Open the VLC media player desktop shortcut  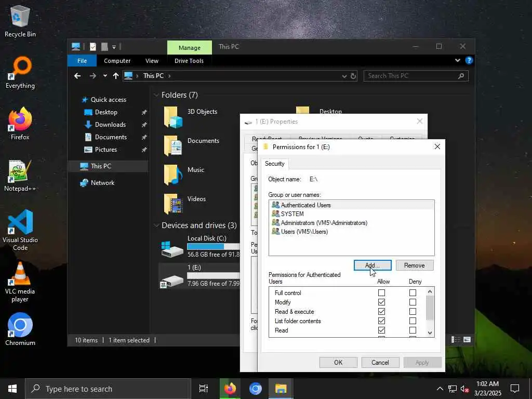(20, 282)
